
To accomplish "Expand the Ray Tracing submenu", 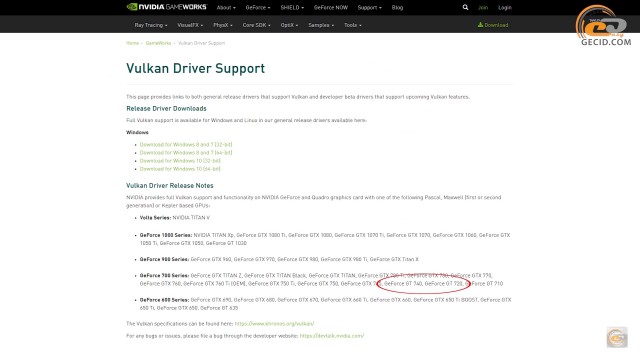I will pos(151,25).
